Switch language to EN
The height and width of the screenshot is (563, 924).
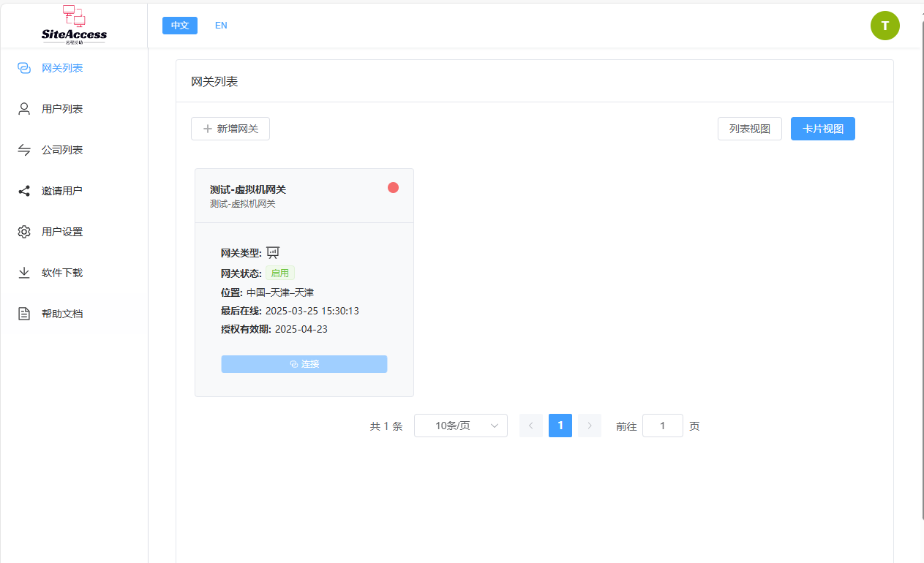pos(221,26)
